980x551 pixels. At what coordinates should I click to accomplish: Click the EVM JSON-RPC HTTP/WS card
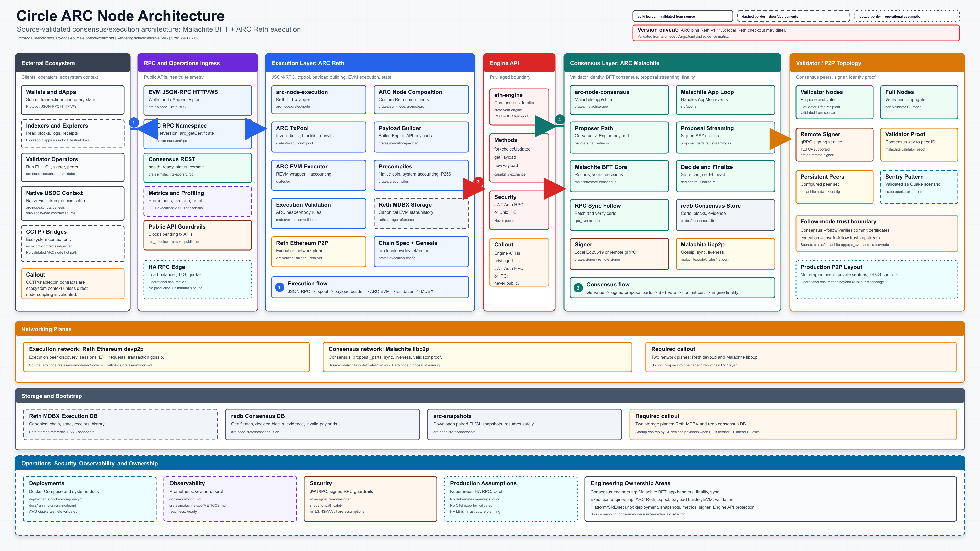(x=198, y=100)
